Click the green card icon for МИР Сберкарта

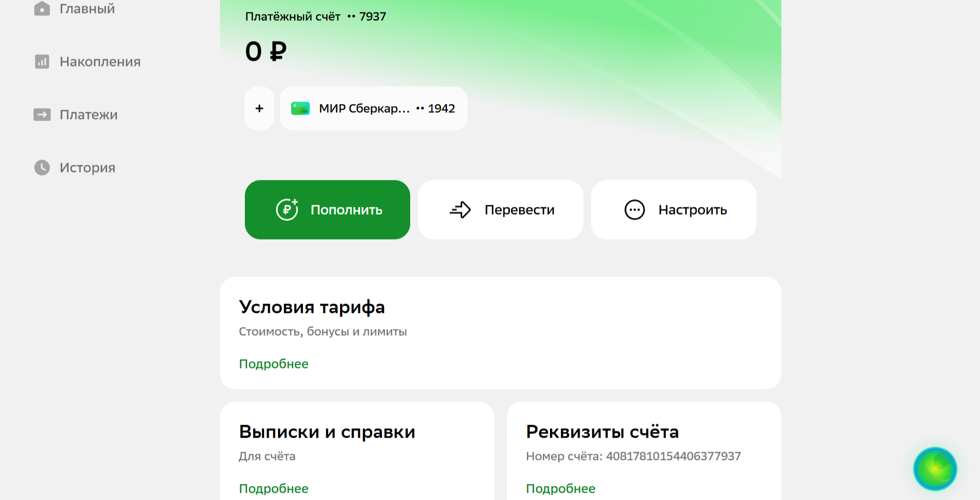(300, 109)
